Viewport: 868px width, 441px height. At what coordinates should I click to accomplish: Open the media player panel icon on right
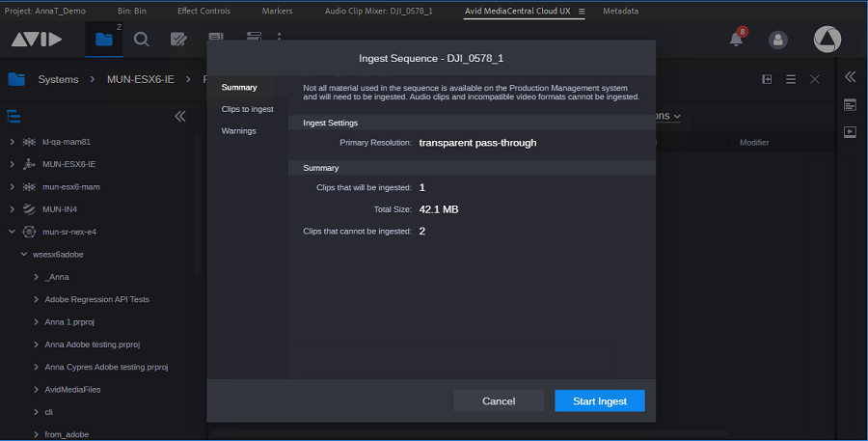point(851,132)
